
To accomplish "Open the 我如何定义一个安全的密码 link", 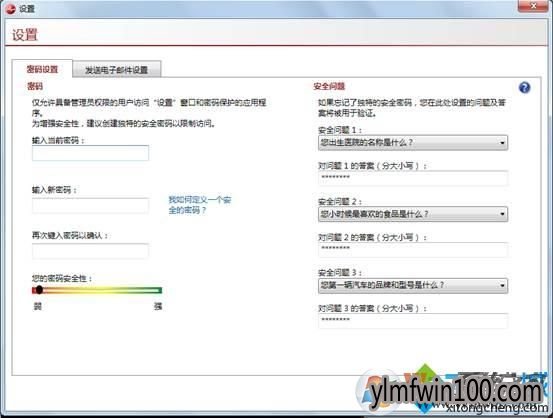I will (200, 205).
